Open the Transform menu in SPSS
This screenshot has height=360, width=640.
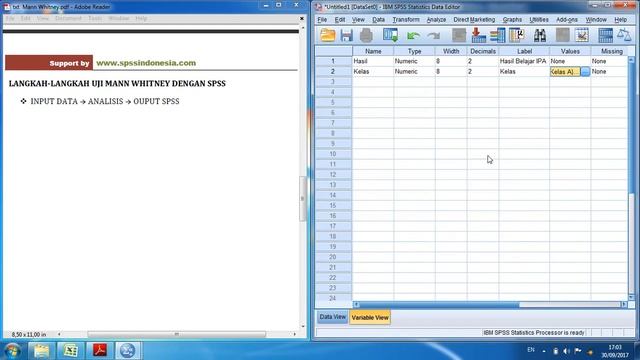coord(406,20)
